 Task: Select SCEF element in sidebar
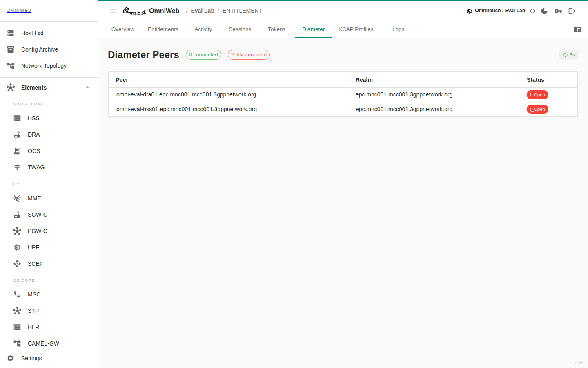[49, 264]
